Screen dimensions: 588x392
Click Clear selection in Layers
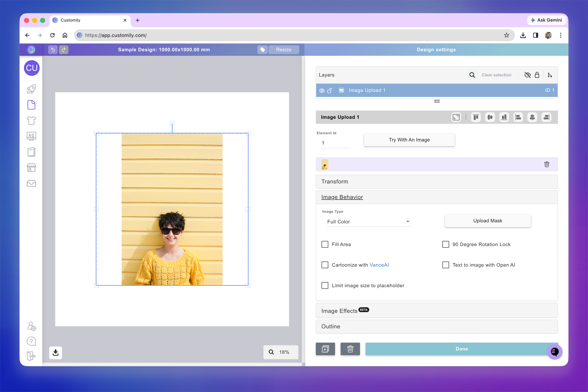pyautogui.click(x=496, y=75)
